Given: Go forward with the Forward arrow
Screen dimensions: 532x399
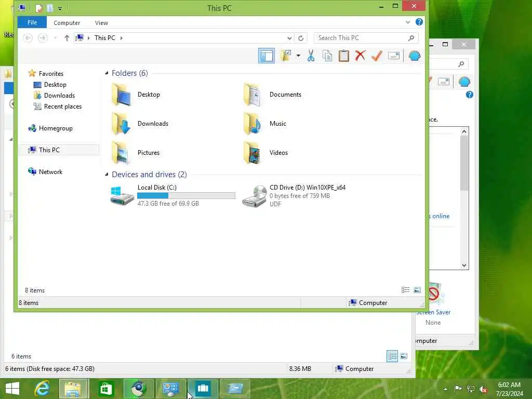Looking at the screenshot, I should point(43,38).
